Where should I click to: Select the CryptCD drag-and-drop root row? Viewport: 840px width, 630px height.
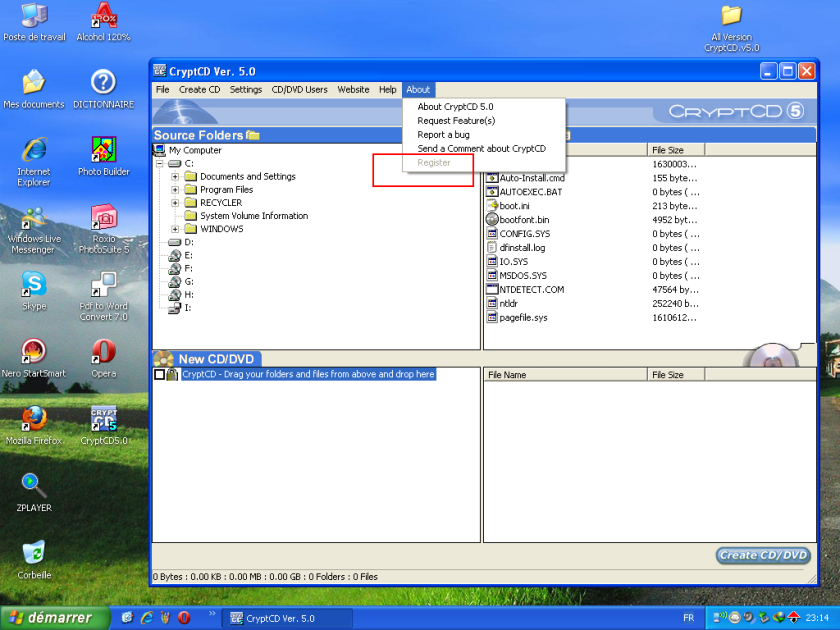point(308,374)
